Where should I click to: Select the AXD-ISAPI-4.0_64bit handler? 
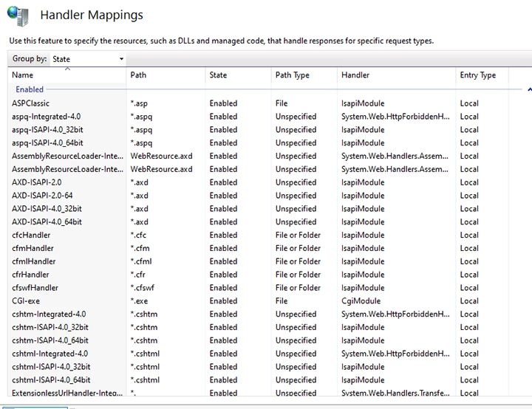[47, 221]
